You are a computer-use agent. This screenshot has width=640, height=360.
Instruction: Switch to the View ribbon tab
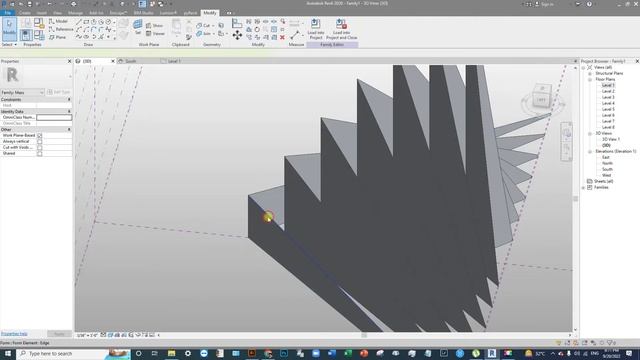pyautogui.click(x=57, y=13)
